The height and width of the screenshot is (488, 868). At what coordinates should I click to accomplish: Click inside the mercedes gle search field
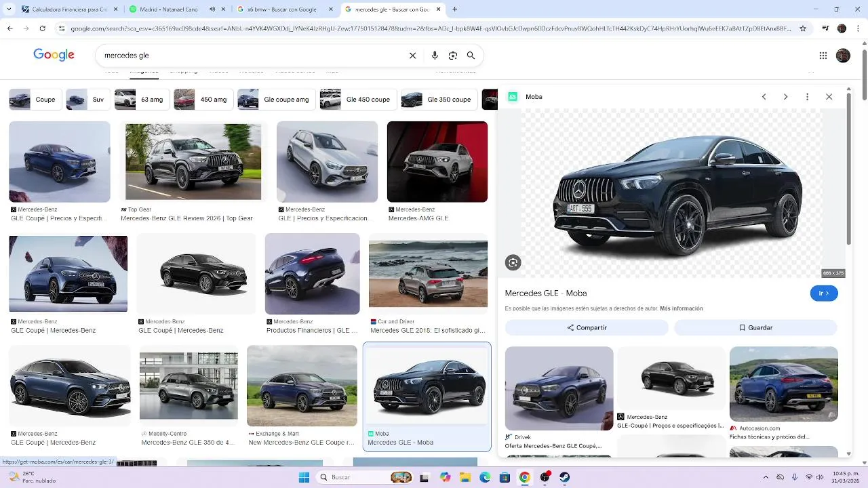pyautogui.click(x=251, y=56)
